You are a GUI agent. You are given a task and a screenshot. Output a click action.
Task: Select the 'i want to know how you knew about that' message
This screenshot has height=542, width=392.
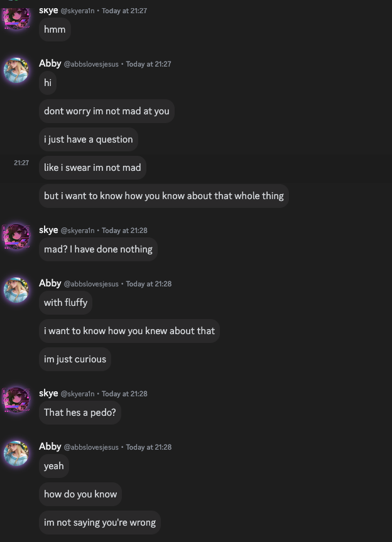pos(129,331)
